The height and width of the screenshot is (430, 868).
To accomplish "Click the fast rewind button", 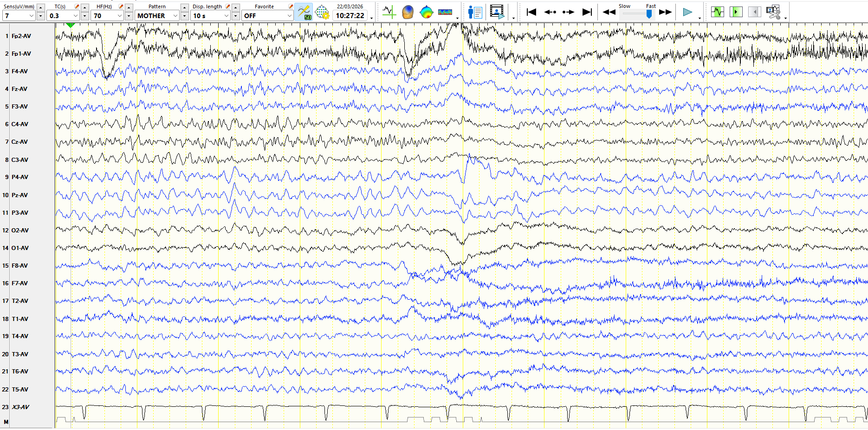I will (x=609, y=12).
